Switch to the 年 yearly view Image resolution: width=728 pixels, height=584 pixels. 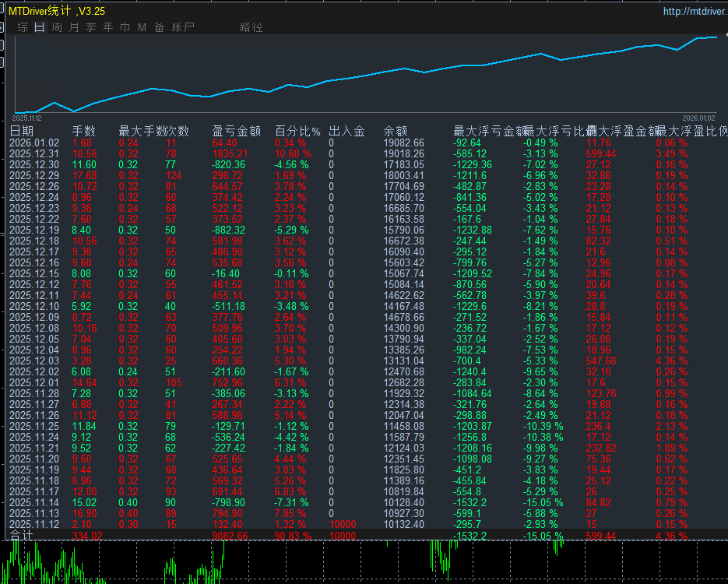[107, 26]
